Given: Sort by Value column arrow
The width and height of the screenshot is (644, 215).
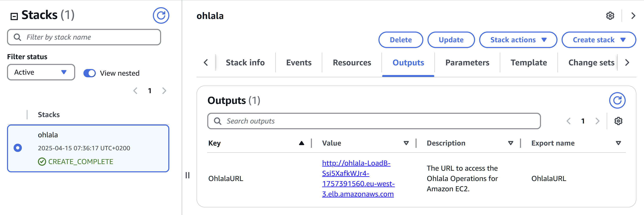Looking at the screenshot, I should (406, 143).
